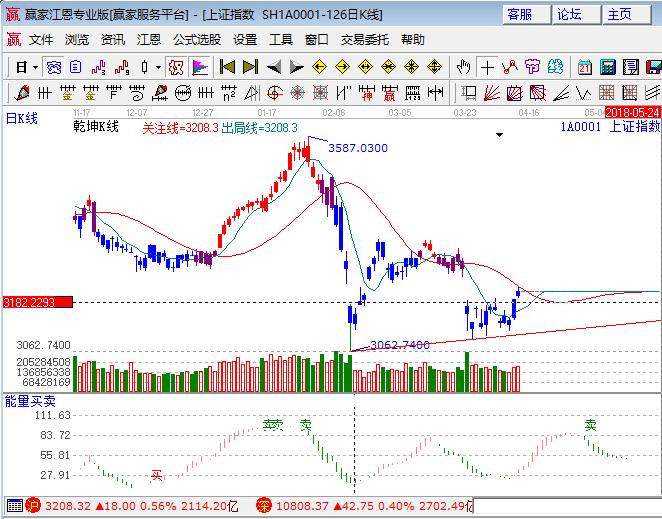Click the small black triangle above chart
This screenshot has height=519, width=662.
[497, 133]
